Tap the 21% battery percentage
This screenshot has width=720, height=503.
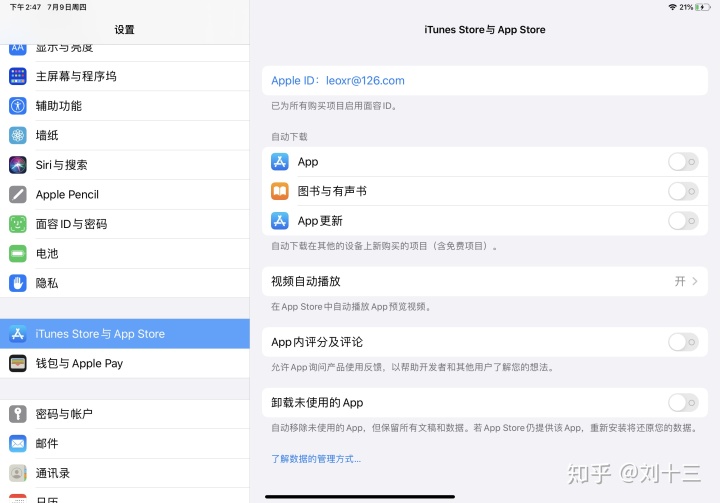pos(686,7)
